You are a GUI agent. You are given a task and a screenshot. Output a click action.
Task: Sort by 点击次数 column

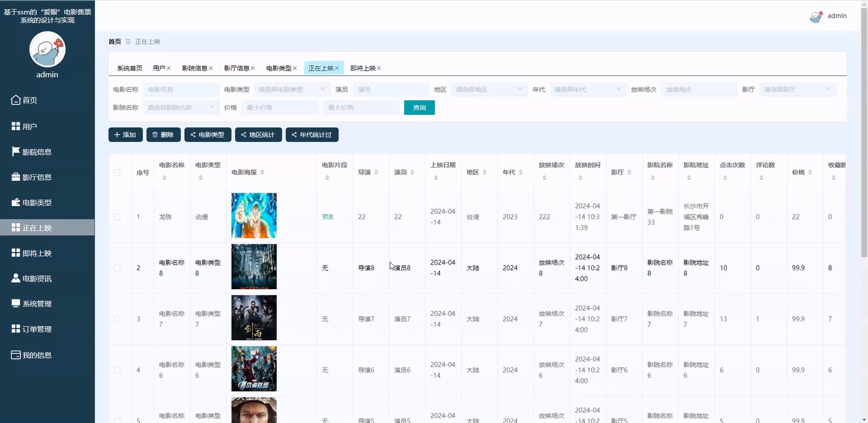[725, 178]
